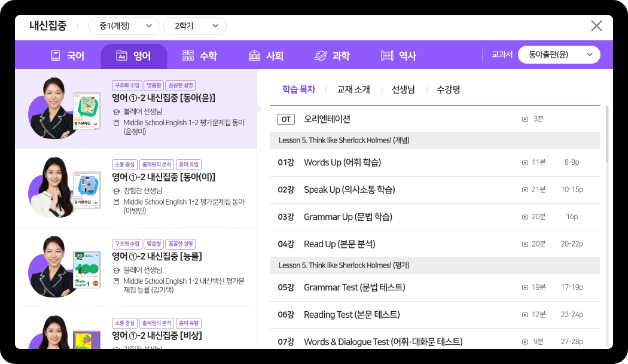This screenshot has height=364, width=628.
Task: Click Lesson 5 (개념) section header
Action: click(x=435, y=141)
